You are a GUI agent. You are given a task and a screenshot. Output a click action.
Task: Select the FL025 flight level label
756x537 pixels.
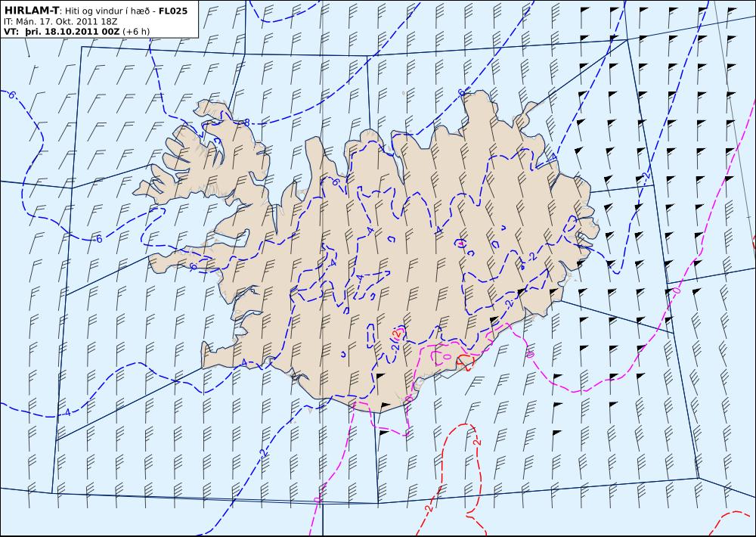pyautogui.click(x=173, y=10)
